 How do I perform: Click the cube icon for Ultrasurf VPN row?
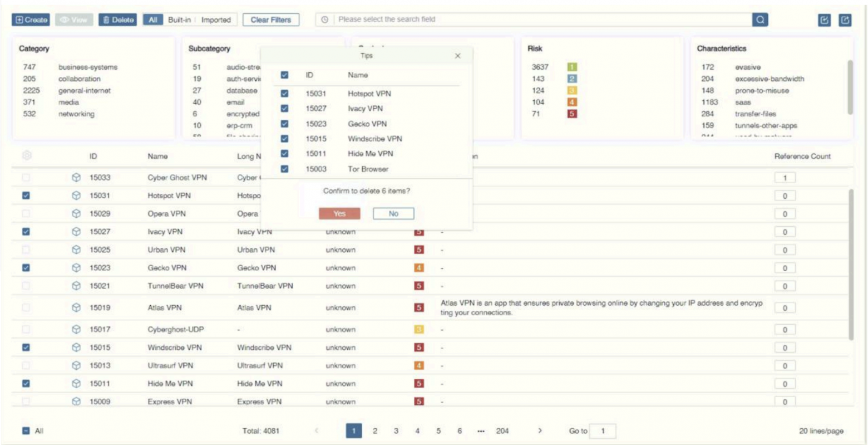76,365
